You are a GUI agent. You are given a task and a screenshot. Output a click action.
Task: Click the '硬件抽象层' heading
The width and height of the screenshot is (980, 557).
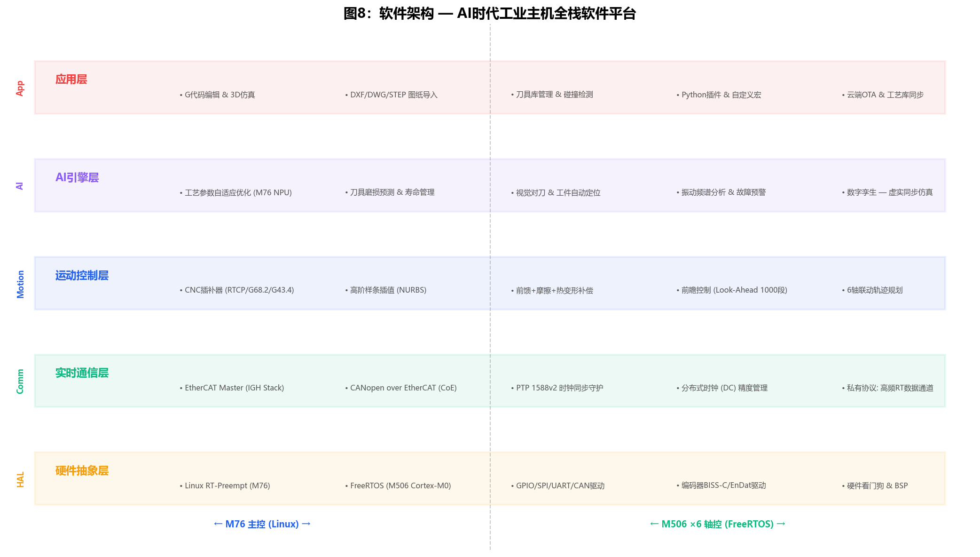click(x=82, y=470)
